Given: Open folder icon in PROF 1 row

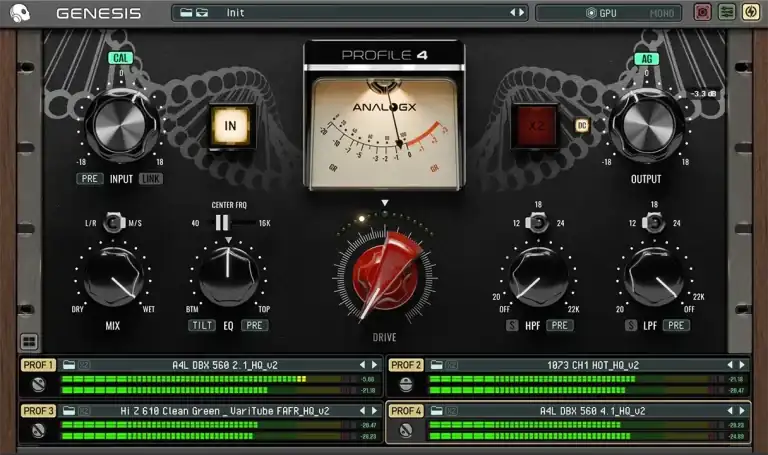Looking at the screenshot, I should click(69, 365).
